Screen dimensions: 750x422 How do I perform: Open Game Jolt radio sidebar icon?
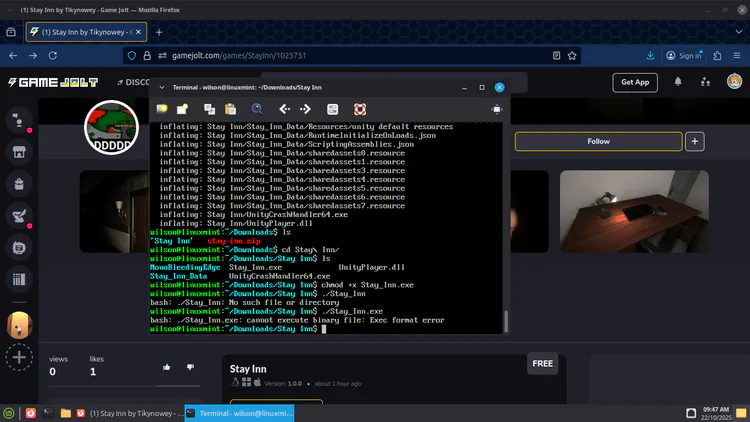(19, 247)
